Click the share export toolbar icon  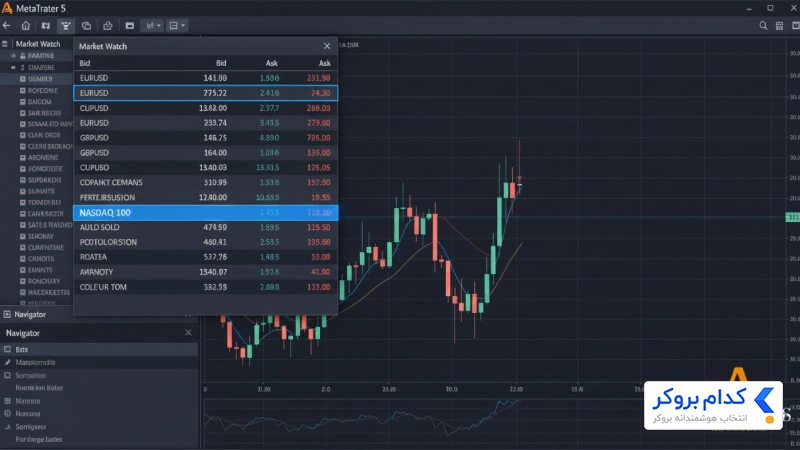coord(107,26)
